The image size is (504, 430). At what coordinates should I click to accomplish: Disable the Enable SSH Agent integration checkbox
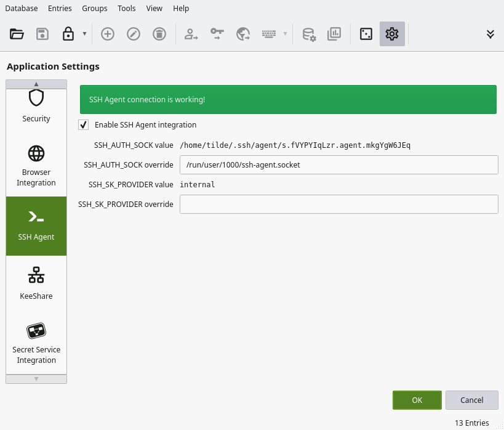coord(84,125)
